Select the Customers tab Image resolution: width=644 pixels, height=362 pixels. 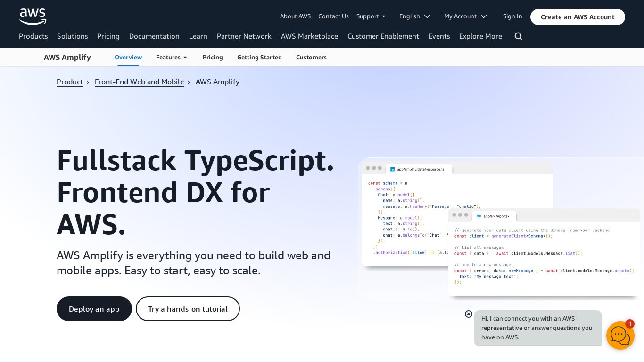tap(311, 58)
